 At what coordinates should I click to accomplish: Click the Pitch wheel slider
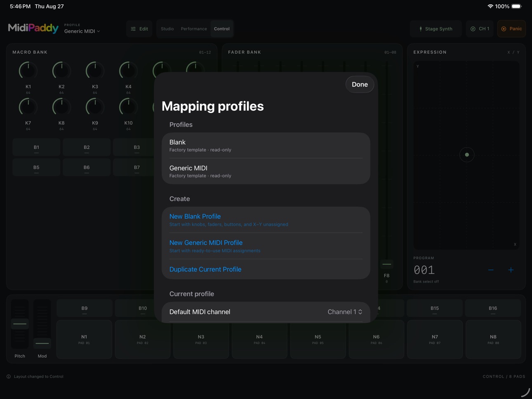click(x=20, y=324)
